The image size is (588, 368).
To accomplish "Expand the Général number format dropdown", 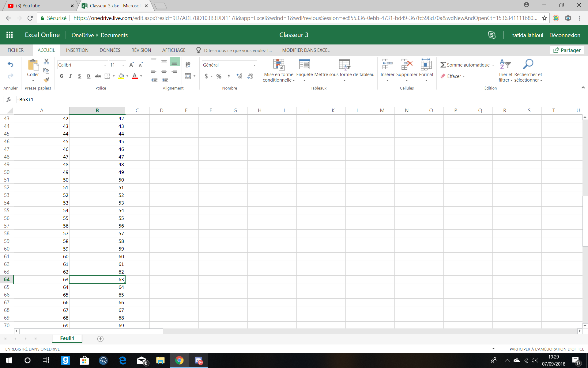I will [254, 65].
